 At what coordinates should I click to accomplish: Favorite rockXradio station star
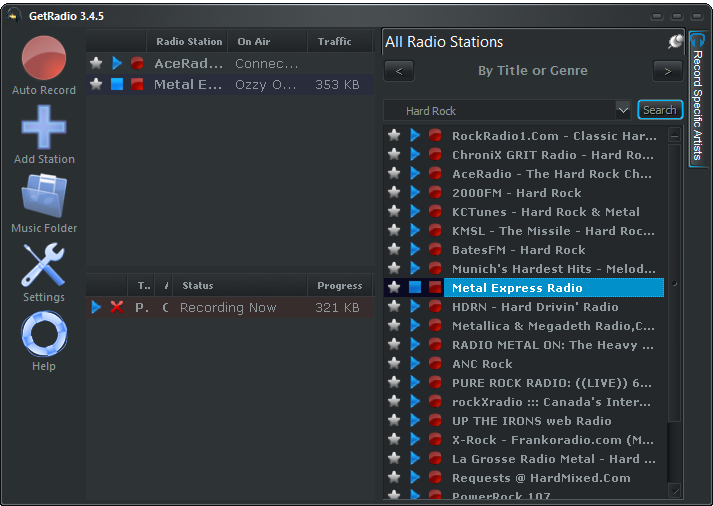[x=394, y=401]
